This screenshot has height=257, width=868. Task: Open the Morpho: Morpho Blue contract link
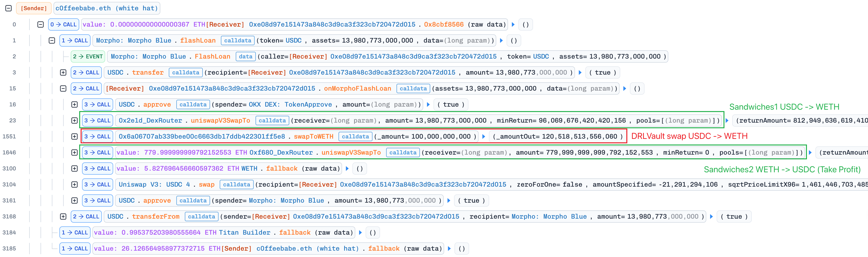point(133,41)
